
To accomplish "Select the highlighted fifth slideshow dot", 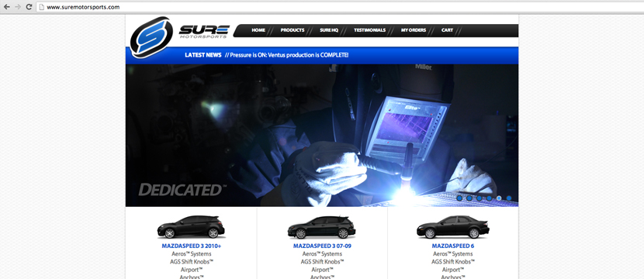I will tap(499, 198).
